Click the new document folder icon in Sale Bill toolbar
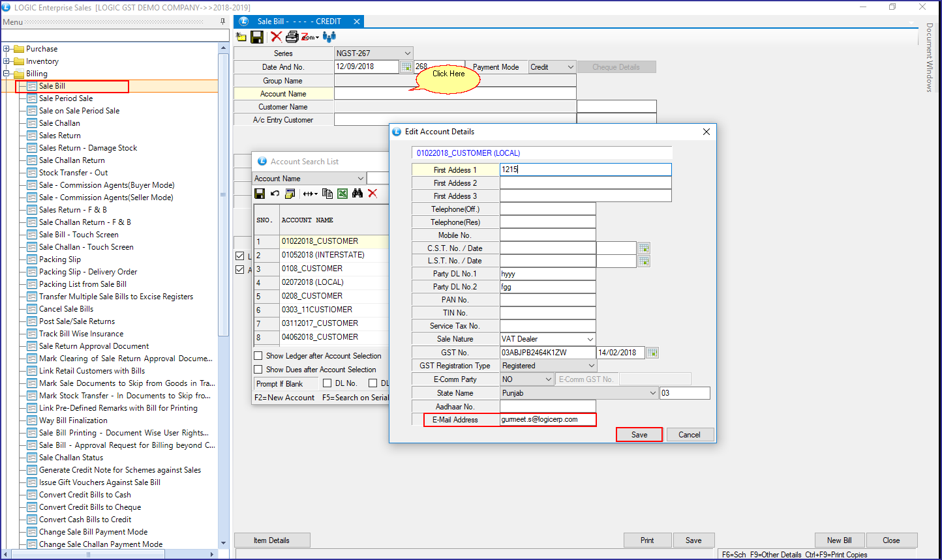This screenshot has width=942, height=560. pos(241,37)
